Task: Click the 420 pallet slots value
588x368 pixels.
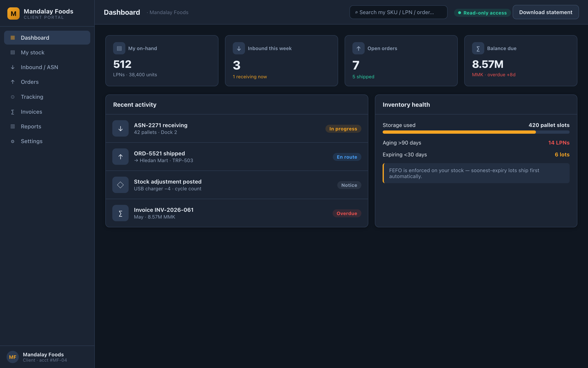Action: [549, 125]
